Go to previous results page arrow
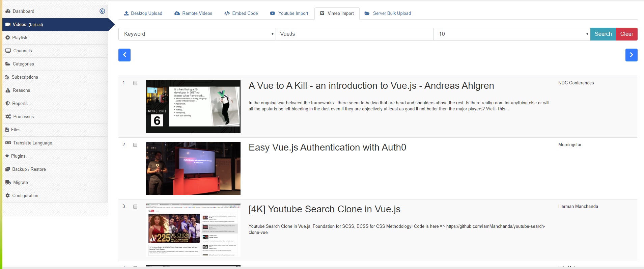644x269 pixels. [124, 55]
